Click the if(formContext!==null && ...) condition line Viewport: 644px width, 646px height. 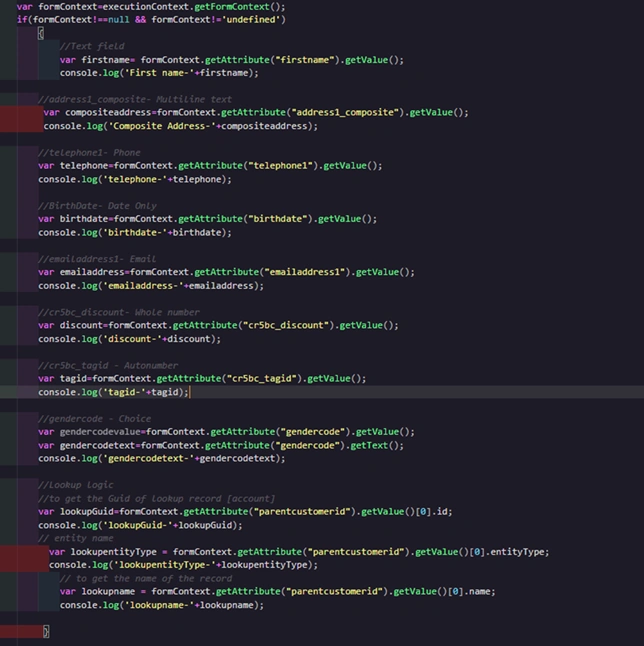click(151, 19)
